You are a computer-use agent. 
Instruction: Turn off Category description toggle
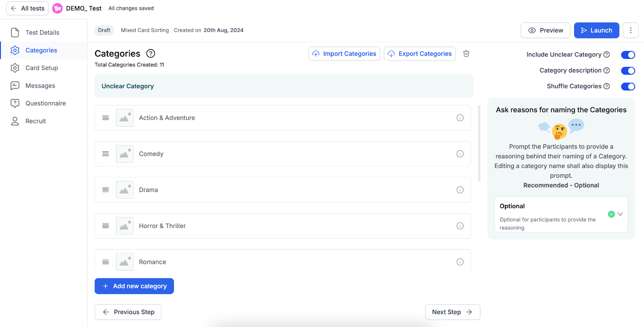(627, 71)
